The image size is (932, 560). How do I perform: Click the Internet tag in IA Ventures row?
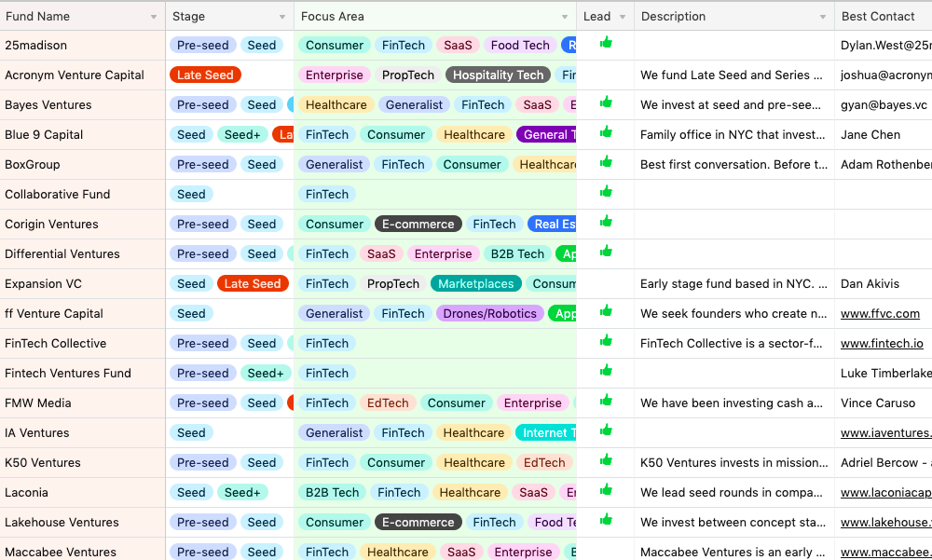pos(546,432)
